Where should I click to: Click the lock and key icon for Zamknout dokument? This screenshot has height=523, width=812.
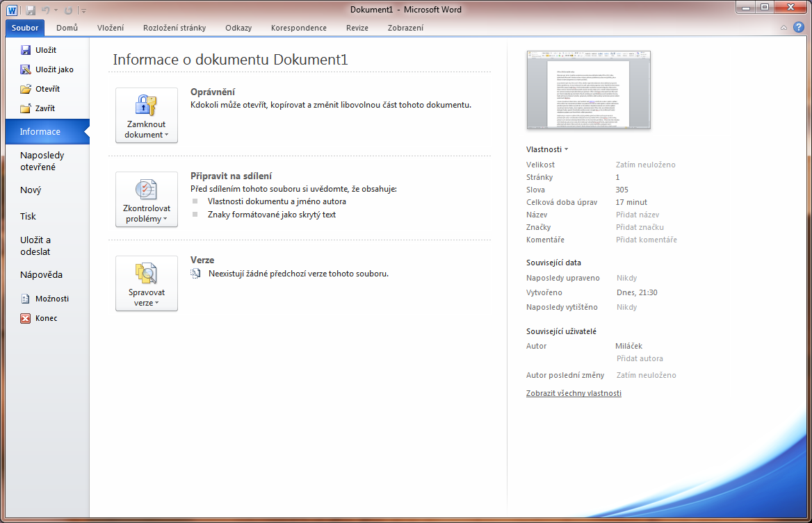point(146,105)
